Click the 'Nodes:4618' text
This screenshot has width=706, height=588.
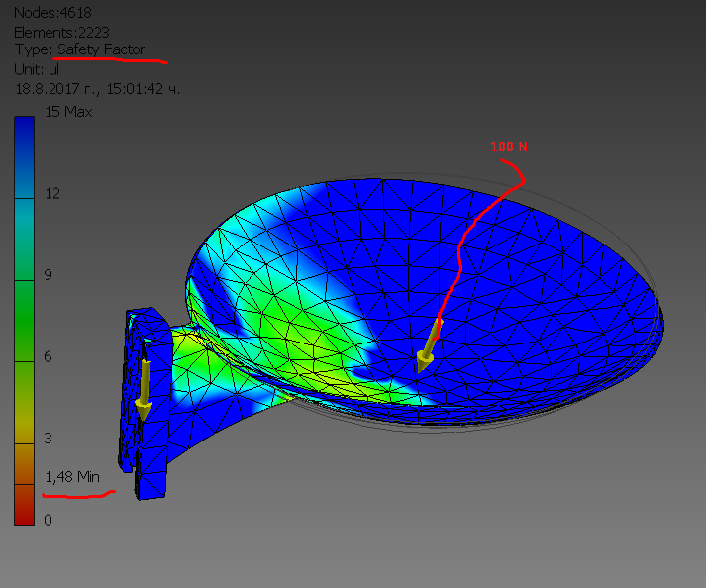52,13
